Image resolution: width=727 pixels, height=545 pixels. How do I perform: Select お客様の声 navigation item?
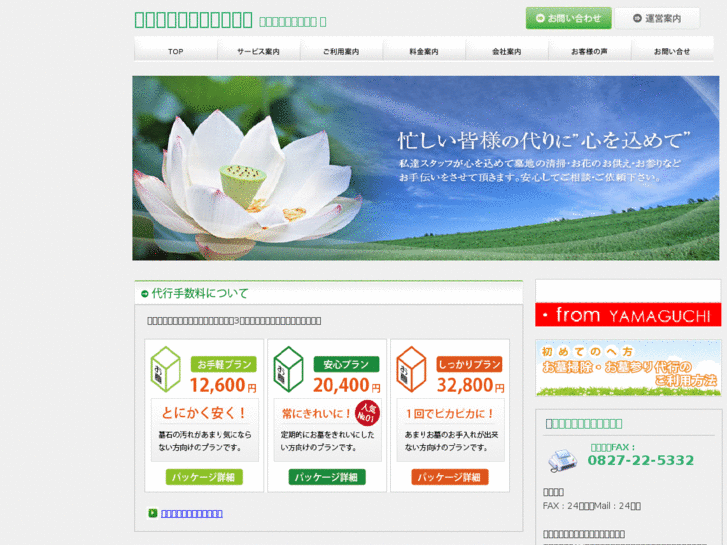(589, 51)
